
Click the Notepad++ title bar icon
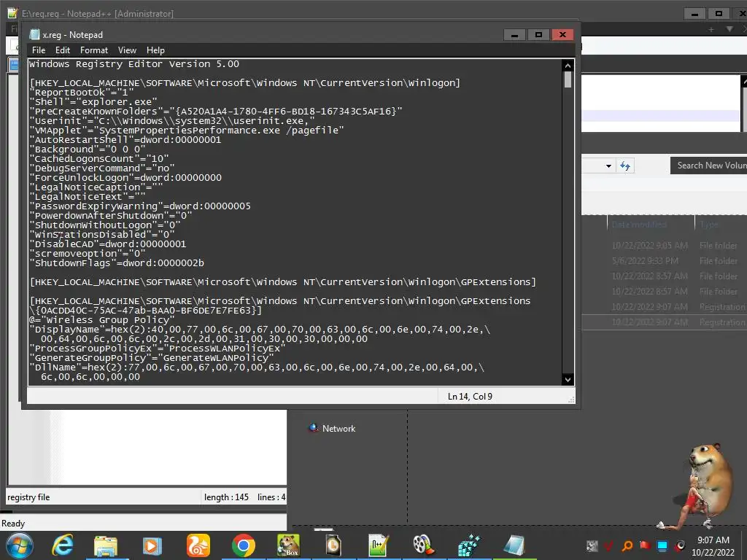(x=12, y=13)
